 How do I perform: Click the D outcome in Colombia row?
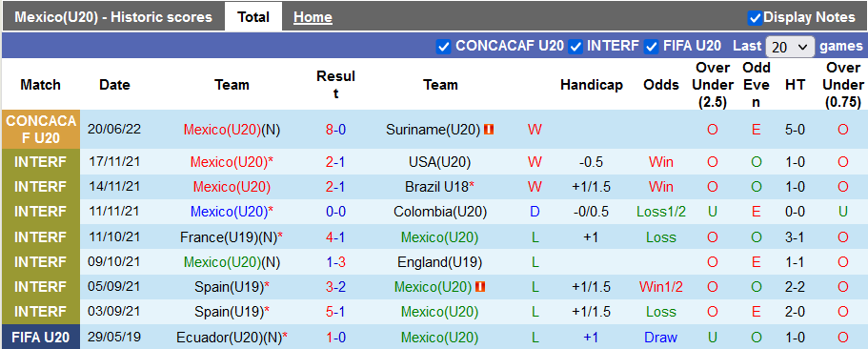[535, 212]
